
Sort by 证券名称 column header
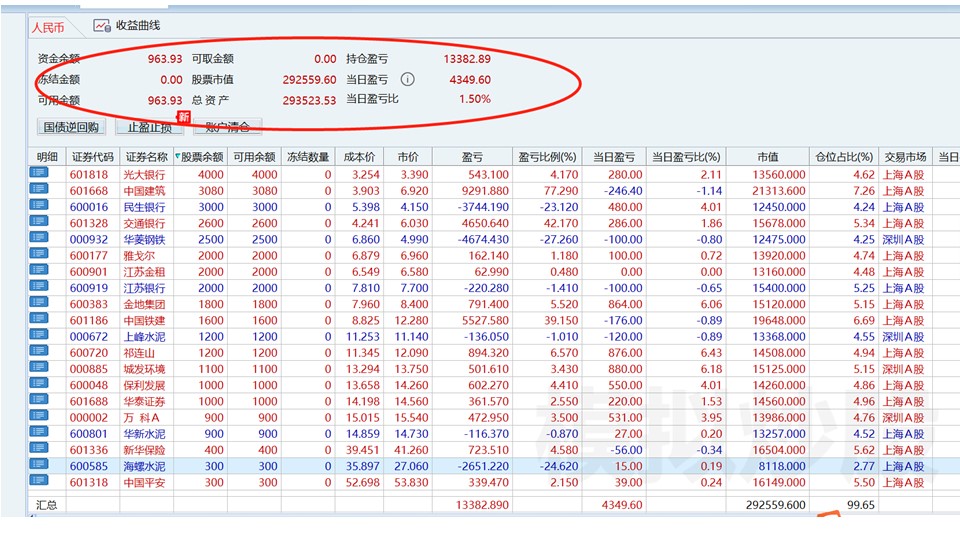tap(146, 157)
